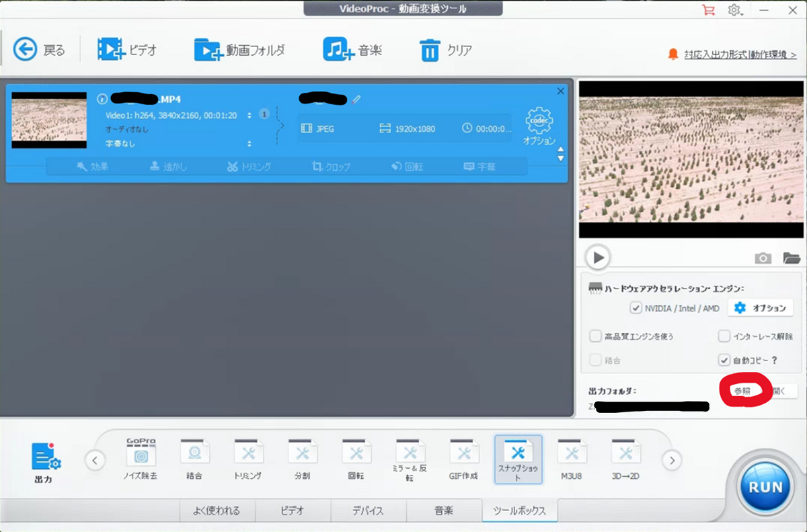Remove video item with X button
The width and height of the screenshot is (807, 532).
coord(561,91)
